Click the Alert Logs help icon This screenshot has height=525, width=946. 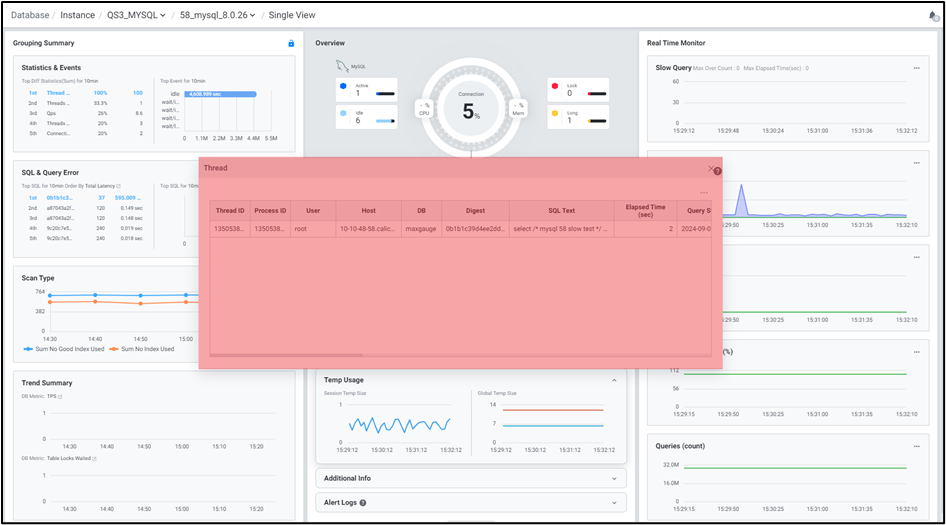pyautogui.click(x=363, y=503)
